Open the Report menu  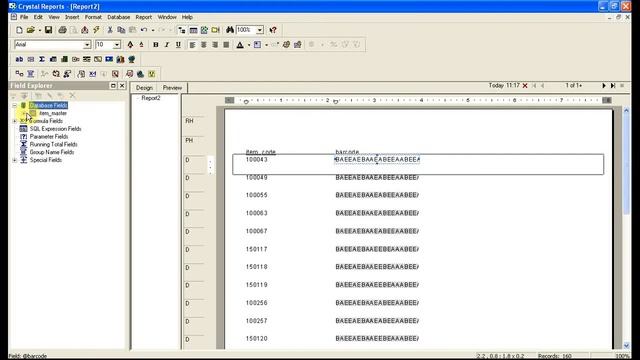(144, 17)
